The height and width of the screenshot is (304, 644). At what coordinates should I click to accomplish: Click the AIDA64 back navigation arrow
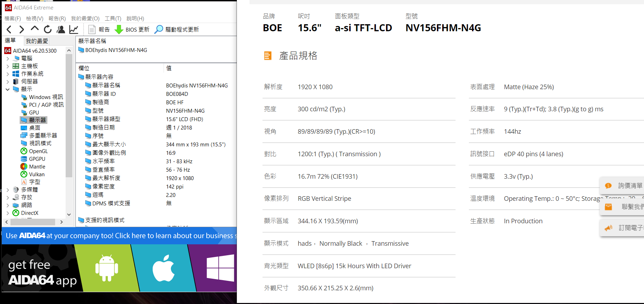9,29
